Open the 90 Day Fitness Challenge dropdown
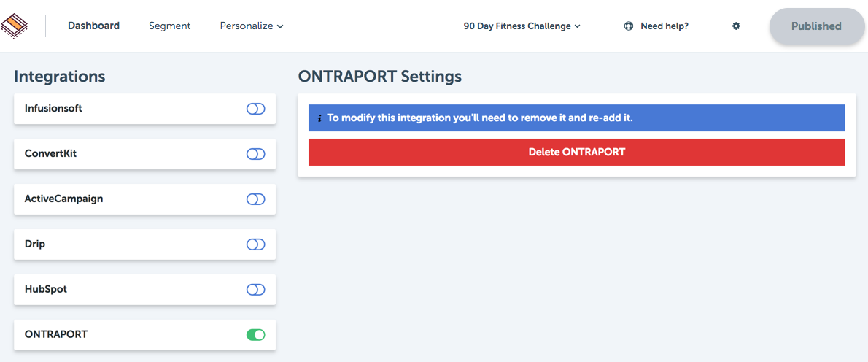 click(522, 26)
